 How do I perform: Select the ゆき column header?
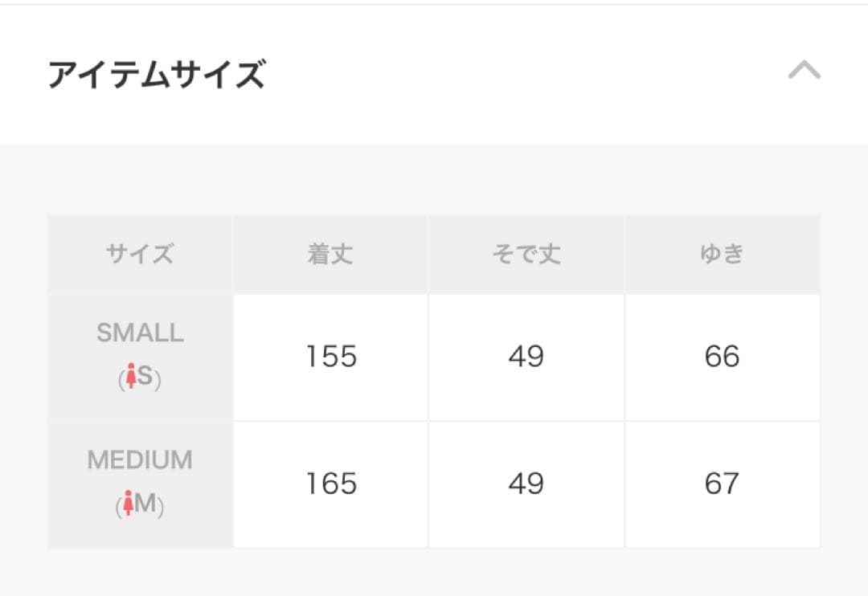[722, 255]
